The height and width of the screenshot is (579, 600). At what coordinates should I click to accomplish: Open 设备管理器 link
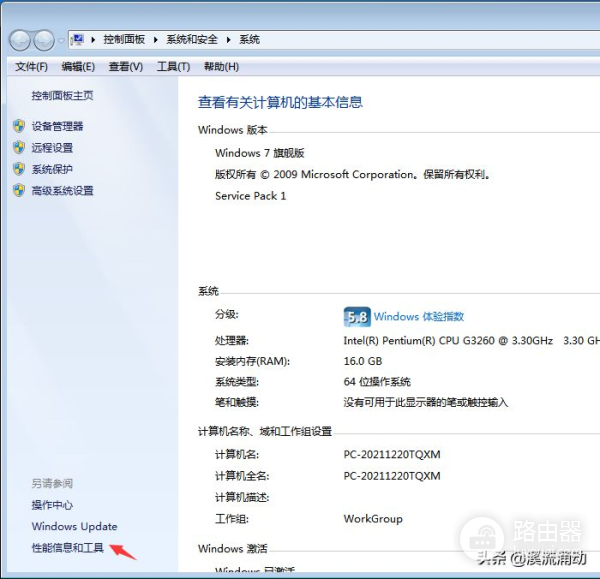[x=57, y=126]
